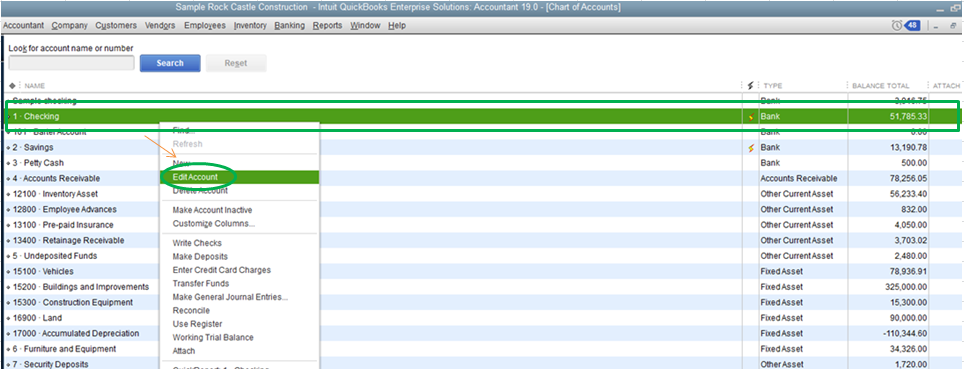Select 15200 · Buildings and Improvements row
This screenshot has height=369, width=964.
[482, 287]
